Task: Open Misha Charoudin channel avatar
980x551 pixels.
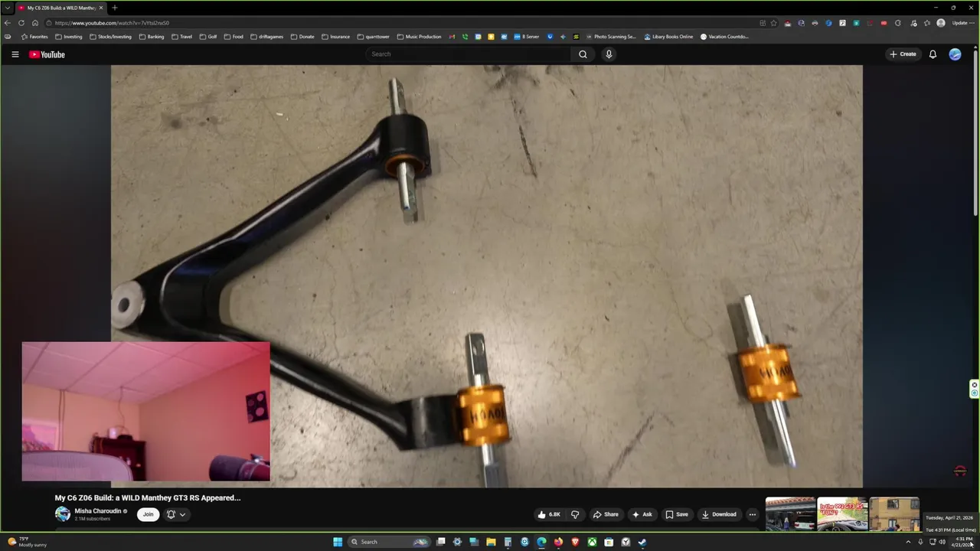Action: coord(62,514)
